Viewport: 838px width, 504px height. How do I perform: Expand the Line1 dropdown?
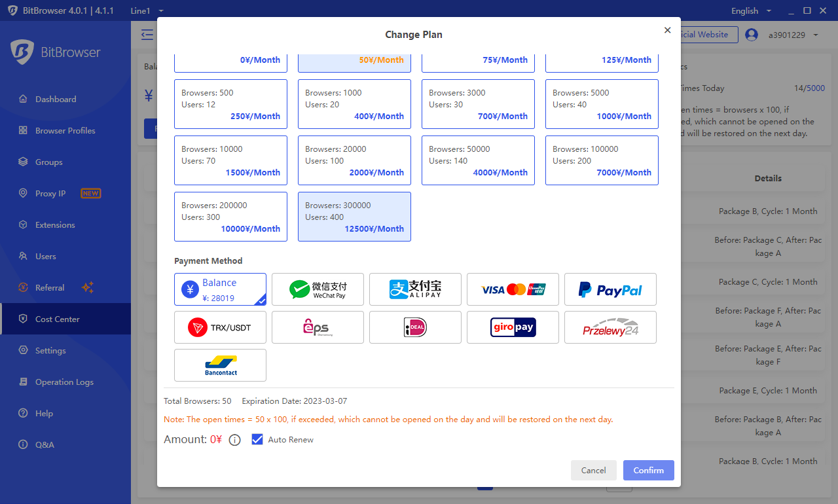coord(147,10)
